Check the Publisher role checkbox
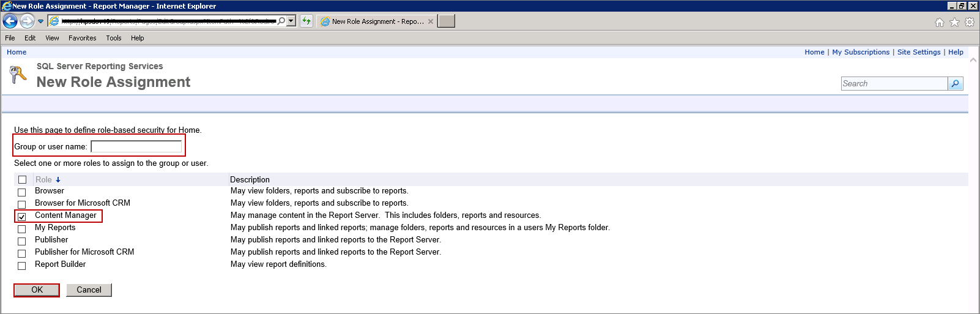The width and height of the screenshot is (980, 314). [x=22, y=241]
